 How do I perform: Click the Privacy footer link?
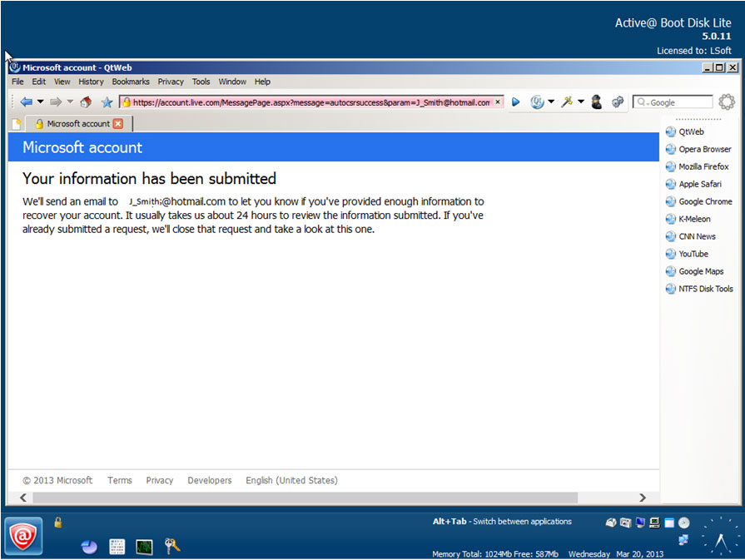click(160, 480)
